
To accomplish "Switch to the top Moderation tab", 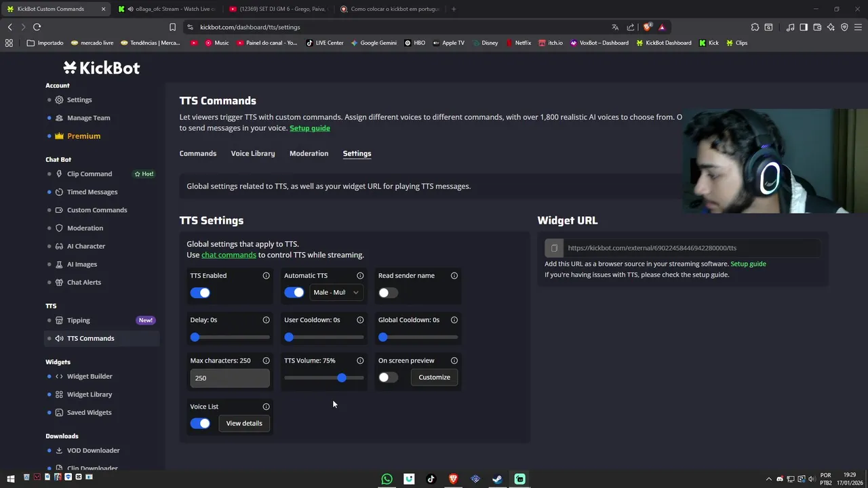I will click(x=309, y=154).
